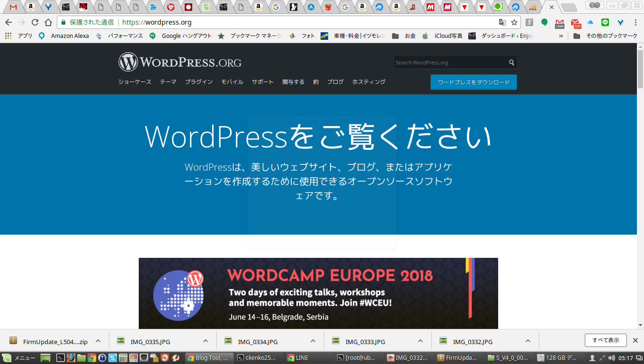Click the address bar URL
Viewport: 644px width, 364px height.
[x=157, y=22]
